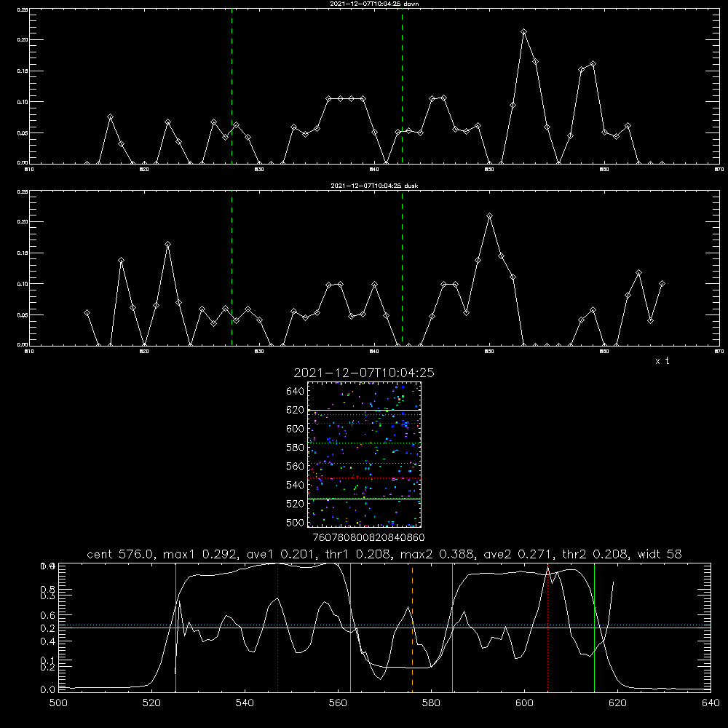Click the central image y-axis label "540"

[295, 485]
